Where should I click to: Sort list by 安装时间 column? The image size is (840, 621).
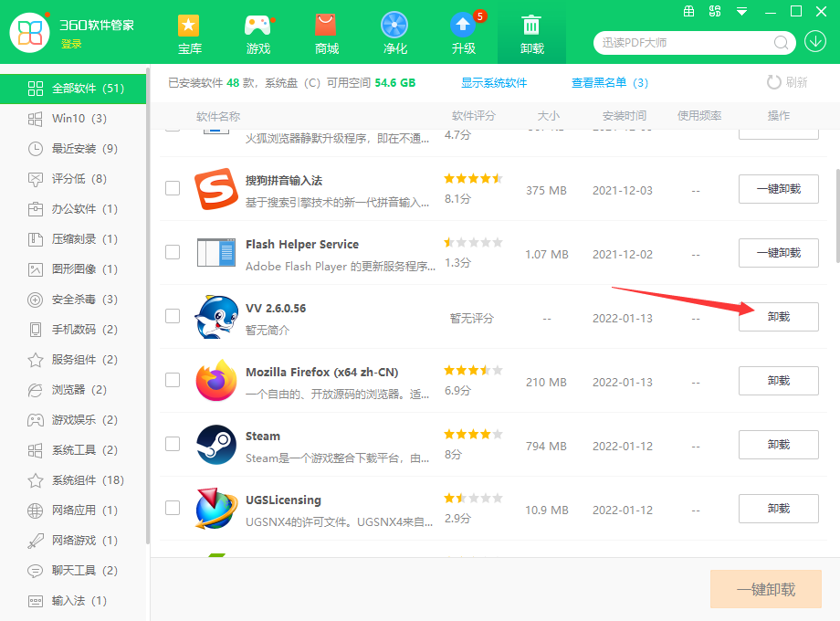coord(623,115)
